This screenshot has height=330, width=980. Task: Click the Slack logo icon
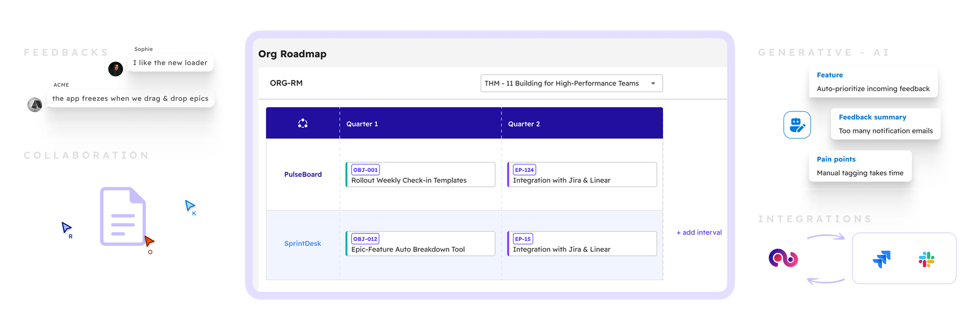(x=926, y=259)
